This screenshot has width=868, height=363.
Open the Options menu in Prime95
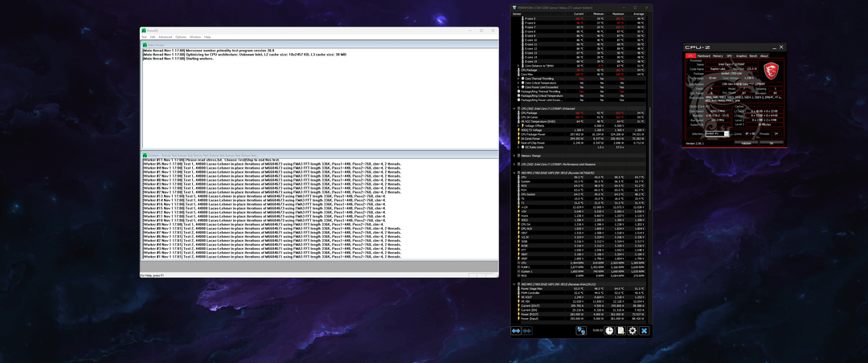click(x=181, y=37)
